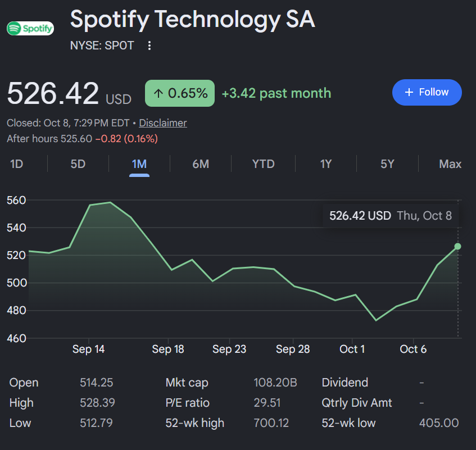This screenshot has width=476, height=450.
Task: Click the high value 528.39
Action: [x=97, y=403]
